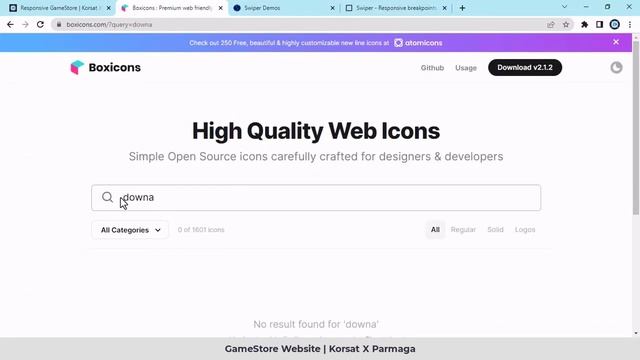Viewport: 640px width, 360px height.
Task: Go forward in browser history
Action: [25, 24]
